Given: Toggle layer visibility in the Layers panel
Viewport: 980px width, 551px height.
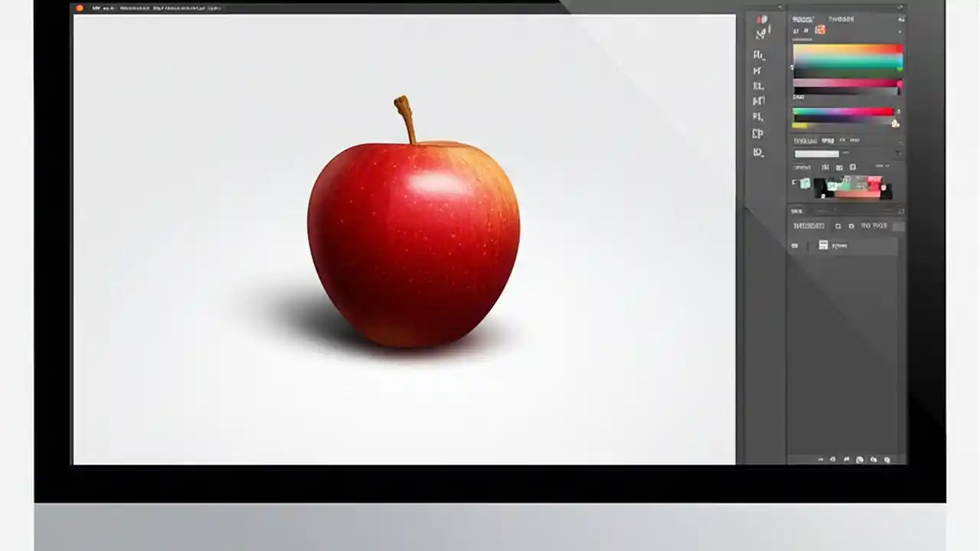Looking at the screenshot, I should click(795, 245).
